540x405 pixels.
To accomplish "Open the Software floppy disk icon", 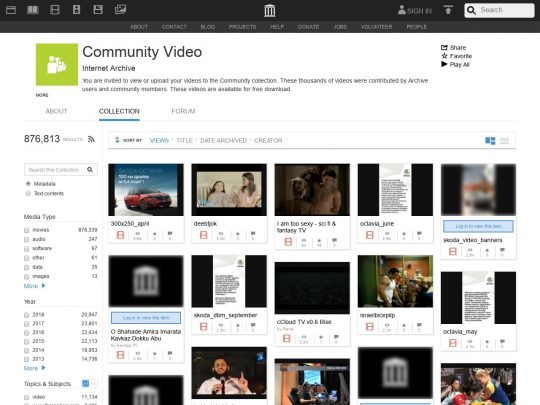I will click(x=98, y=10).
